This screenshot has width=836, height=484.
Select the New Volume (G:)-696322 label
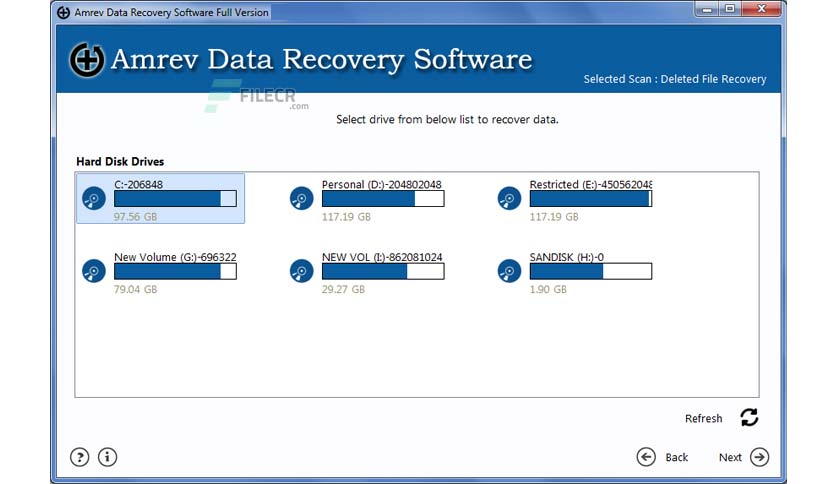click(175, 257)
